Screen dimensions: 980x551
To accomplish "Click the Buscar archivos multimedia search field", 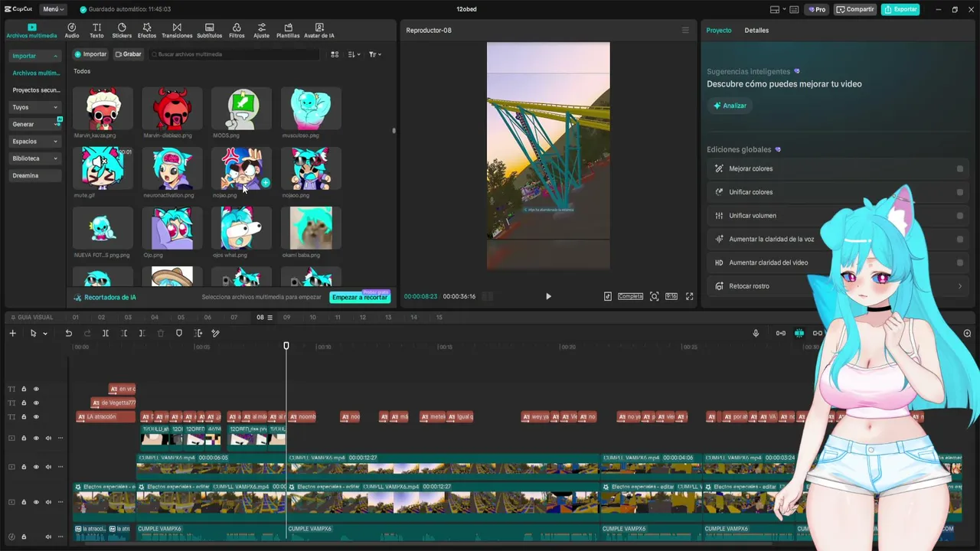I will coord(234,54).
